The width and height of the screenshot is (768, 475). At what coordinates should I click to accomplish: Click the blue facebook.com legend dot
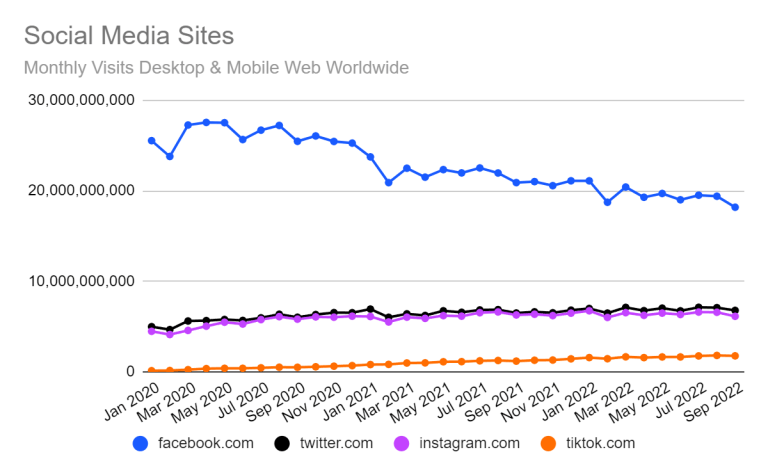coord(141,444)
